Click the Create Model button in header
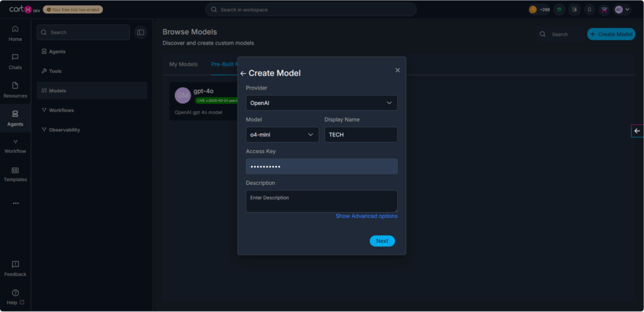Viewport: 644px width, 312px height. pyautogui.click(x=611, y=34)
